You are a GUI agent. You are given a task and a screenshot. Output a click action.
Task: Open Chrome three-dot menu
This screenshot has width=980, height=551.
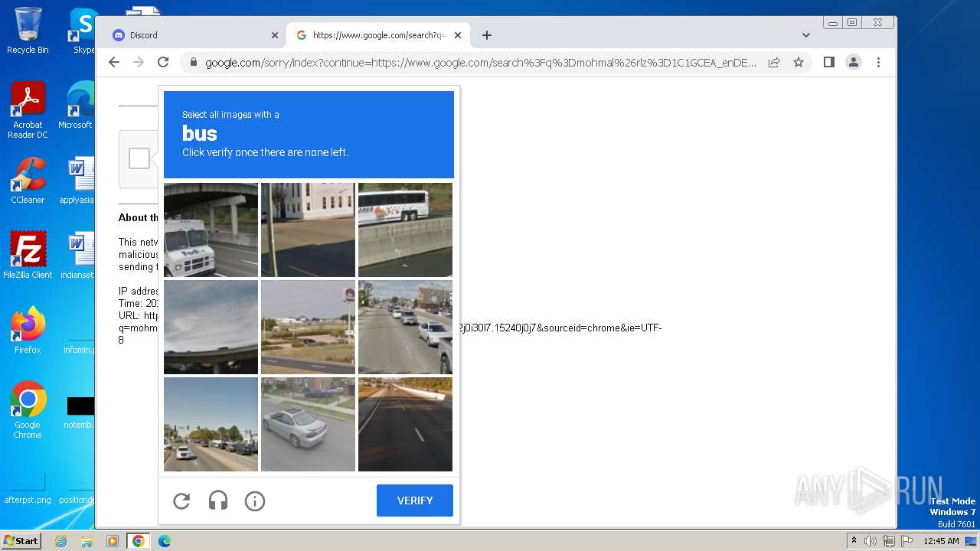pos(878,62)
